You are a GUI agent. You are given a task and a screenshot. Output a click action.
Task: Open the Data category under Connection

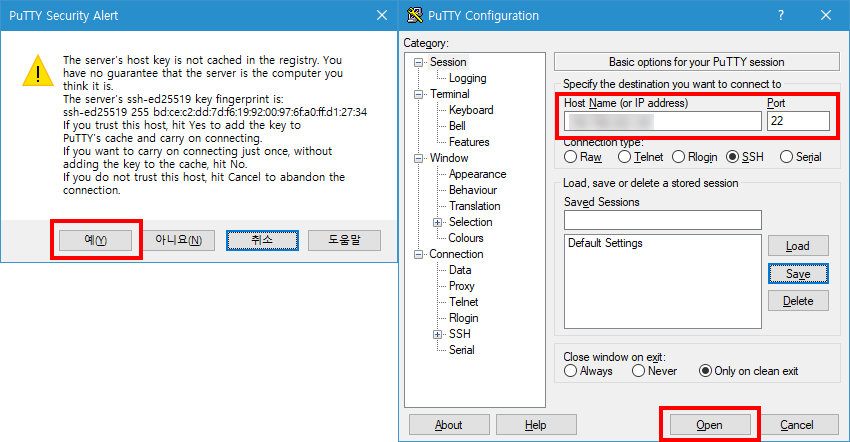click(460, 270)
